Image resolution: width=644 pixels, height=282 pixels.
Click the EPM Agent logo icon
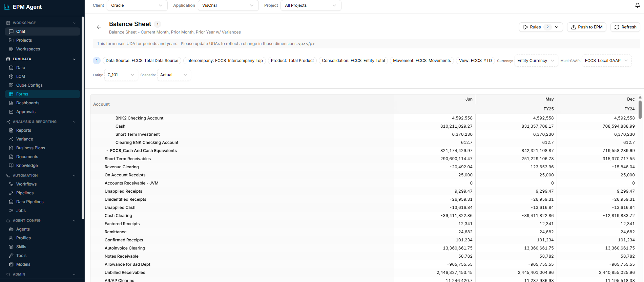(6, 7)
